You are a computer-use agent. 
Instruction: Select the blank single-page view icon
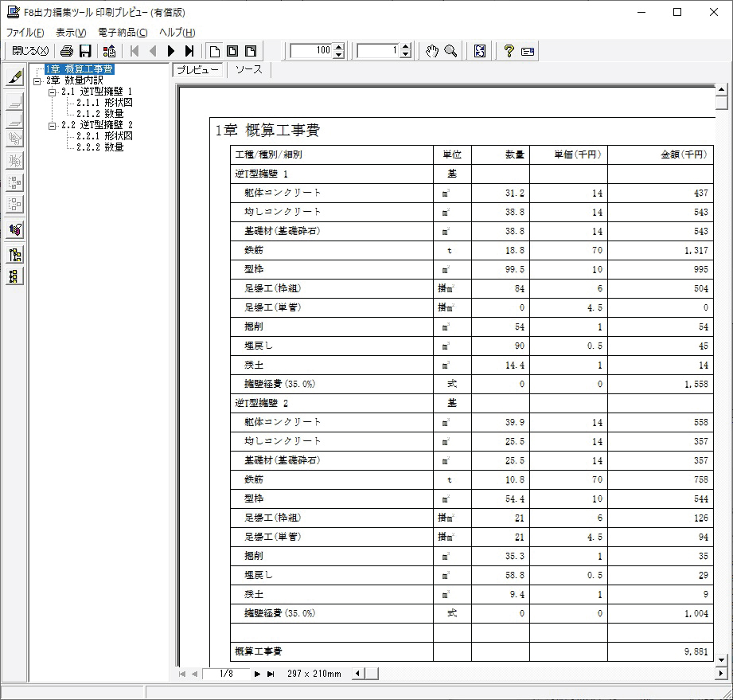[x=215, y=51]
